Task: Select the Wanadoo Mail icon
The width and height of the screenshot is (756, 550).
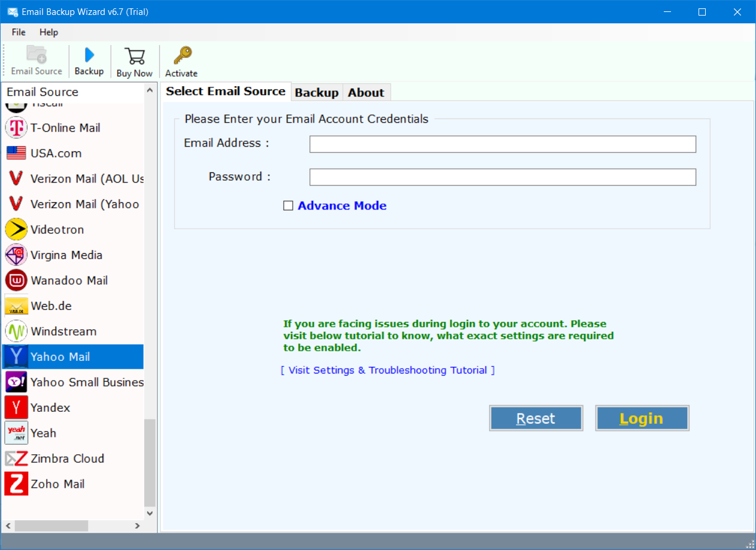Action: (16, 280)
